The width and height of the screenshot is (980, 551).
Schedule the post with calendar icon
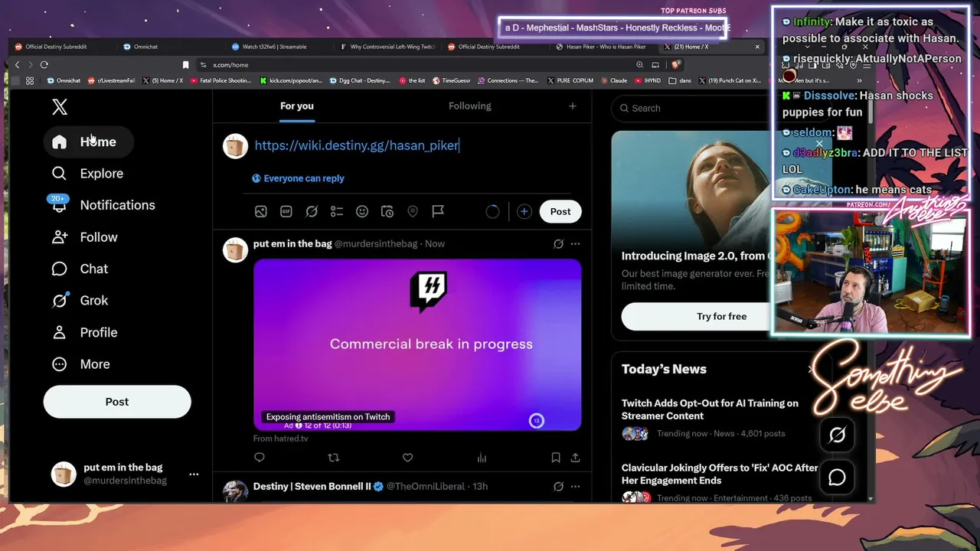(x=387, y=211)
